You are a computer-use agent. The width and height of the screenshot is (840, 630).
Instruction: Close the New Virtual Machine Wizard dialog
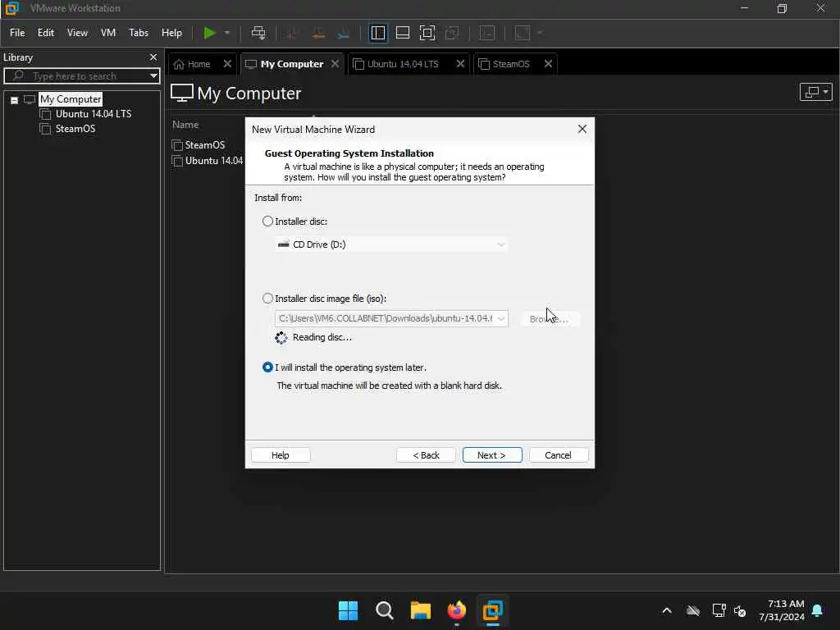582,129
